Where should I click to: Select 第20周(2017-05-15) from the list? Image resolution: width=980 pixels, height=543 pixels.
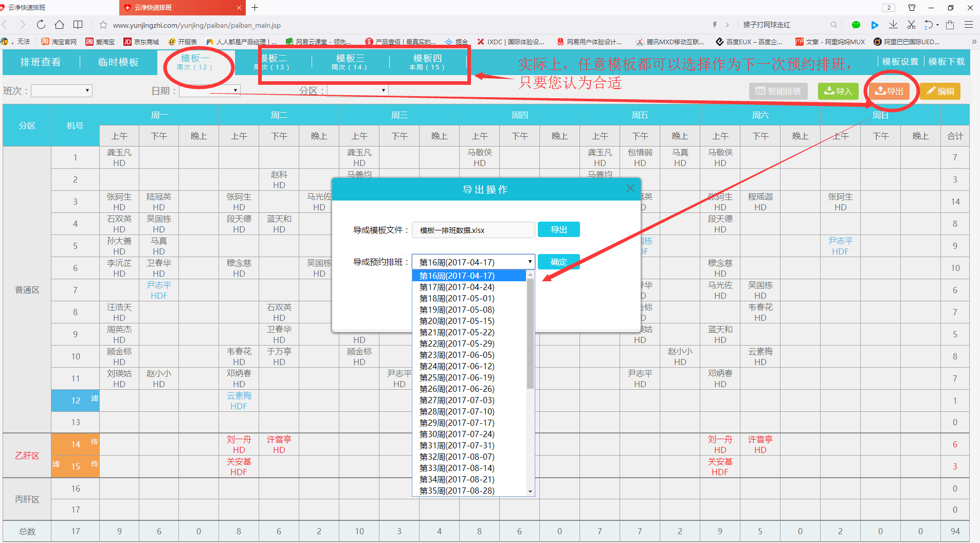point(457,321)
